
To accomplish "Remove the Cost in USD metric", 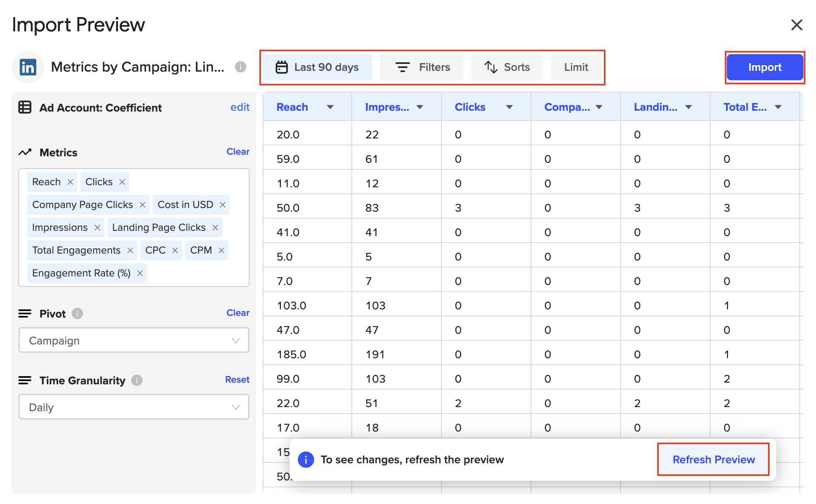I will pos(223,205).
